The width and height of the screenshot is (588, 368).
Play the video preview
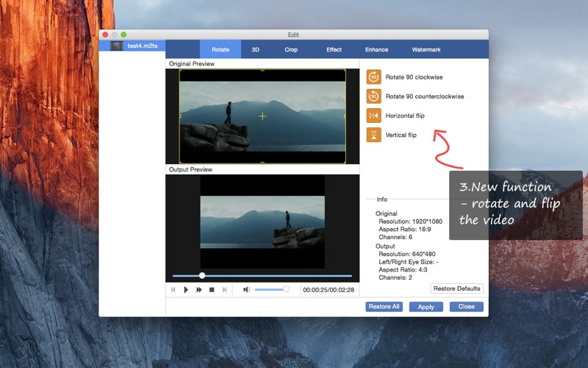[186, 290]
